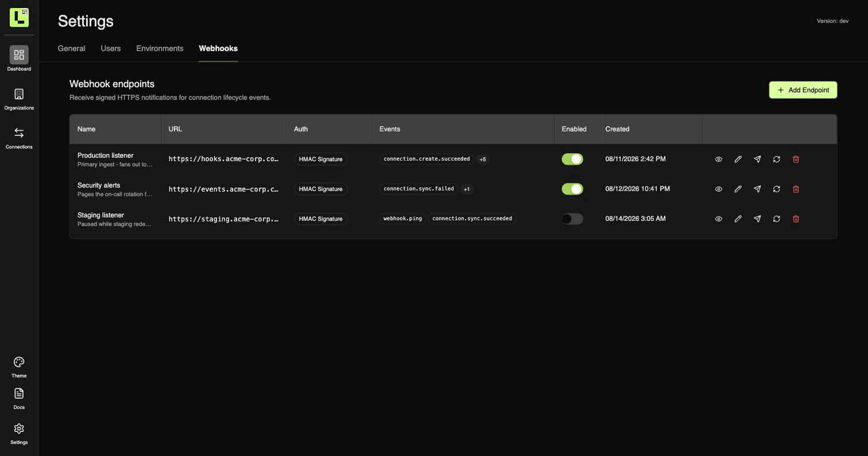Click the 08/14/2026 3:05 AM date
This screenshot has width=868, height=456.
point(635,219)
